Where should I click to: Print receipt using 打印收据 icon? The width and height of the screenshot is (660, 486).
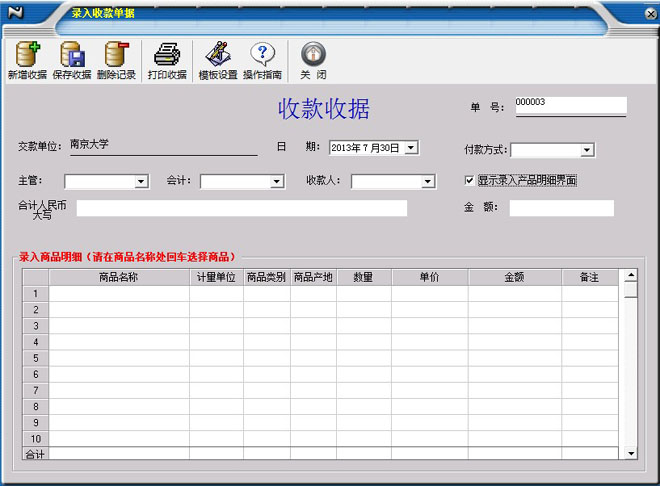tap(167, 55)
